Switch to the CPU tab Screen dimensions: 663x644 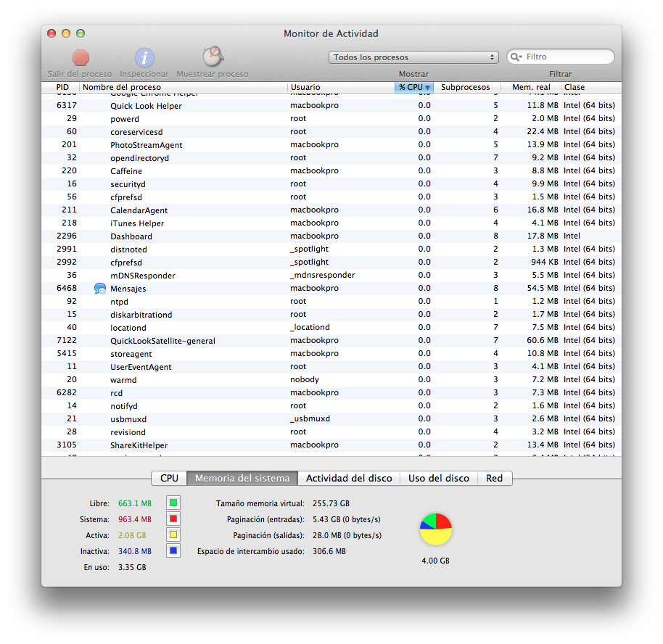click(169, 478)
